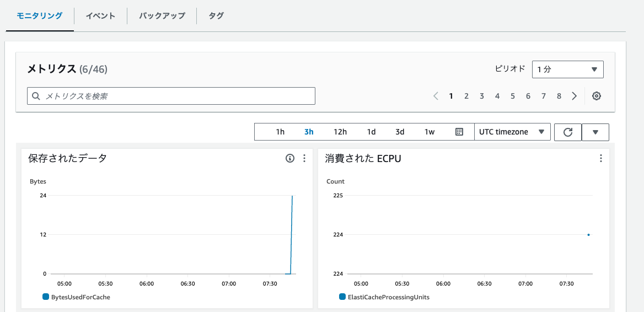Select the 1w time range
Screen dimensions: 644x312
tap(430, 132)
